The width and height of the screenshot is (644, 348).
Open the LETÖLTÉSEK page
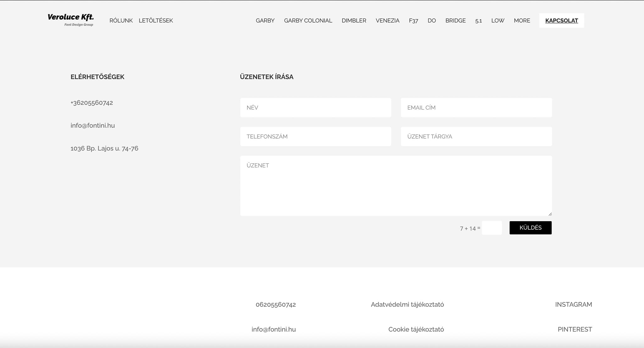tap(156, 20)
